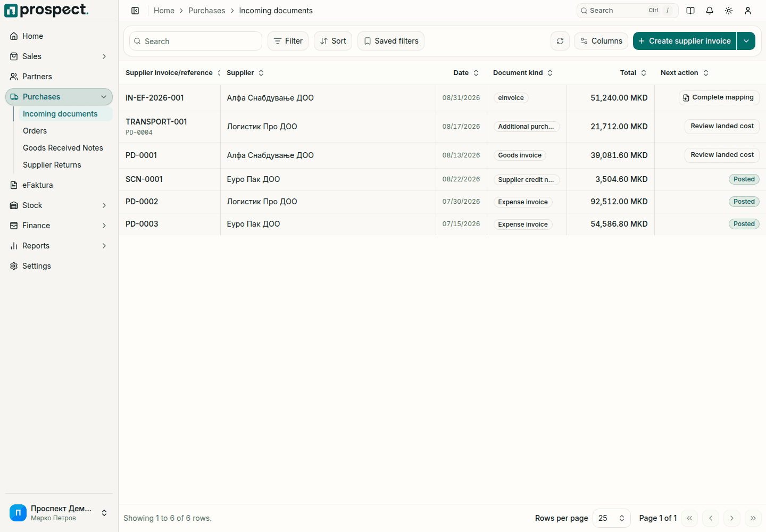The image size is (766, 532).
Task: Expand the Stock menu
Action: pyautogui.click(x=59, y=205)
